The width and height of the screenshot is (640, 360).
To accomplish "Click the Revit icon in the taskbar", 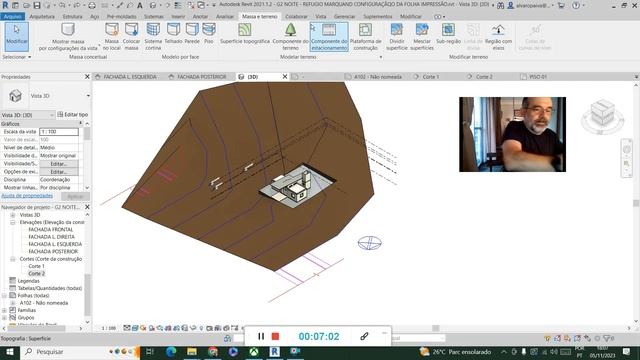I will (x=275, y=351).
